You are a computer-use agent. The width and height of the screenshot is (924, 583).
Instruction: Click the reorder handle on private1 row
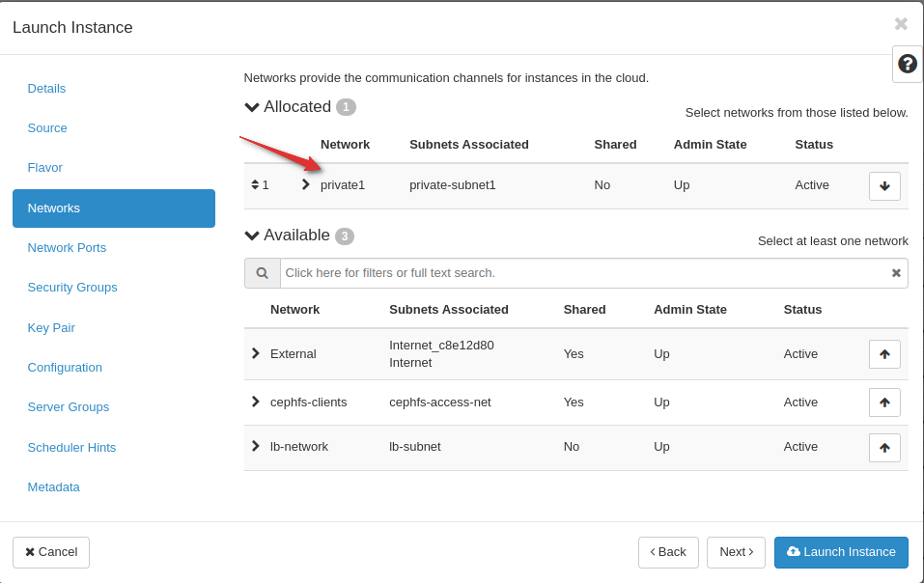click(256, 184)
